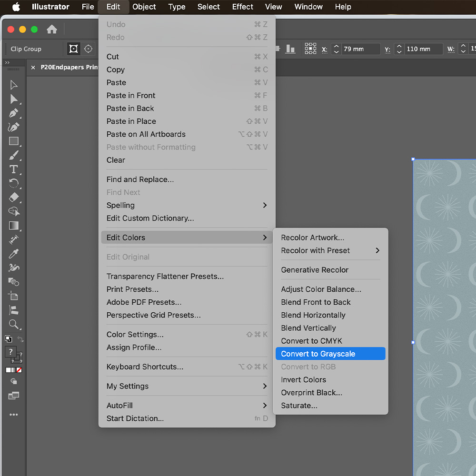Open the Window menu
Image resolution: width=476 pixels, height=476 pixels.
pyautogui.click(x=308, y=7)
